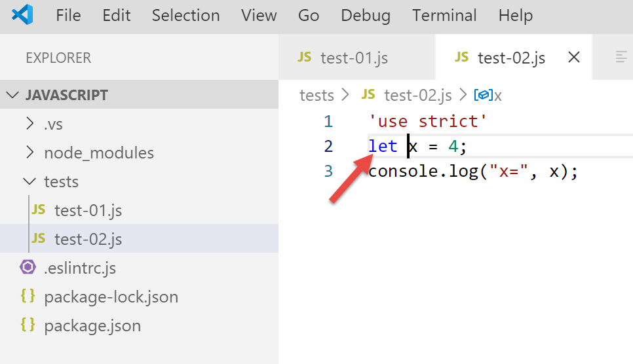Click the JSON braces icon beside package-lock.json
This screenshot has height=364, width=633.
coord(28,297)
